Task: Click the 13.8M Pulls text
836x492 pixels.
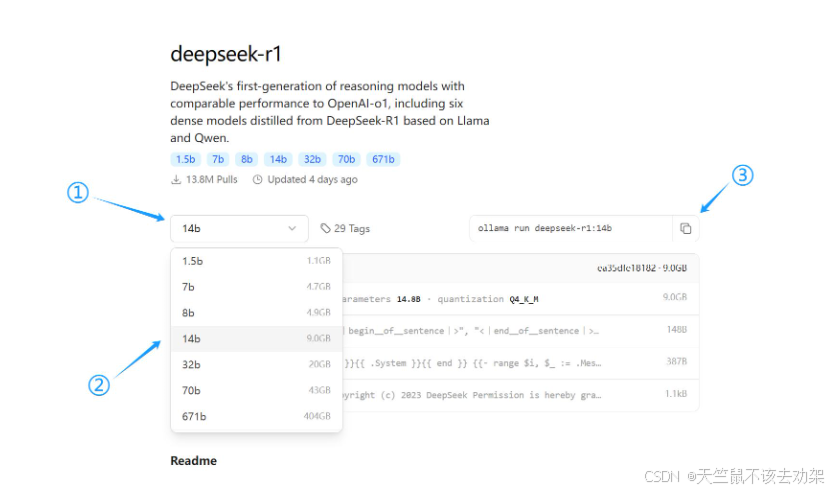Action: pyautogui.click(x=212, y=180)
